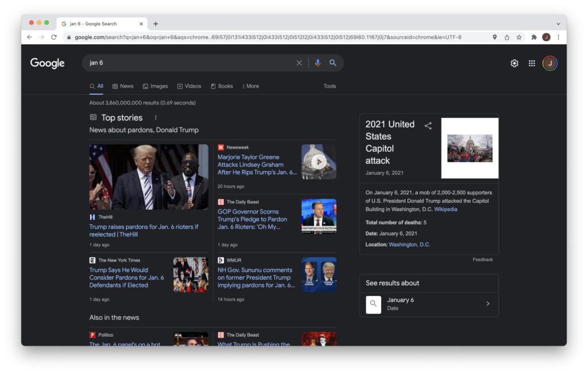
Task: Go to Google logo homepage
Action: click(47, 63)
